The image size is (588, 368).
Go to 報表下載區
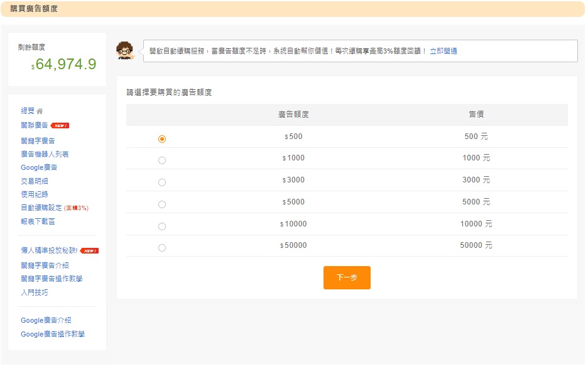tap(38, 221)
